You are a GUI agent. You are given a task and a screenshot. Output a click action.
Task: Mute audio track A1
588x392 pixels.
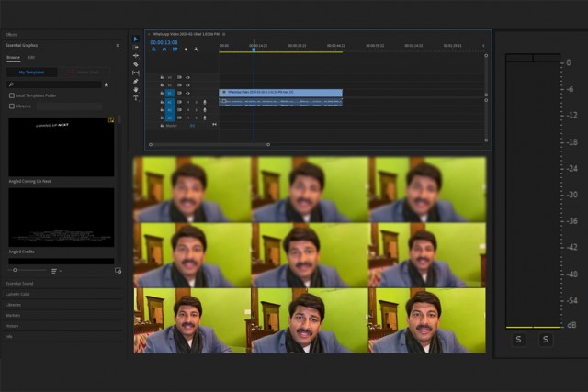(x=187, y=102)
